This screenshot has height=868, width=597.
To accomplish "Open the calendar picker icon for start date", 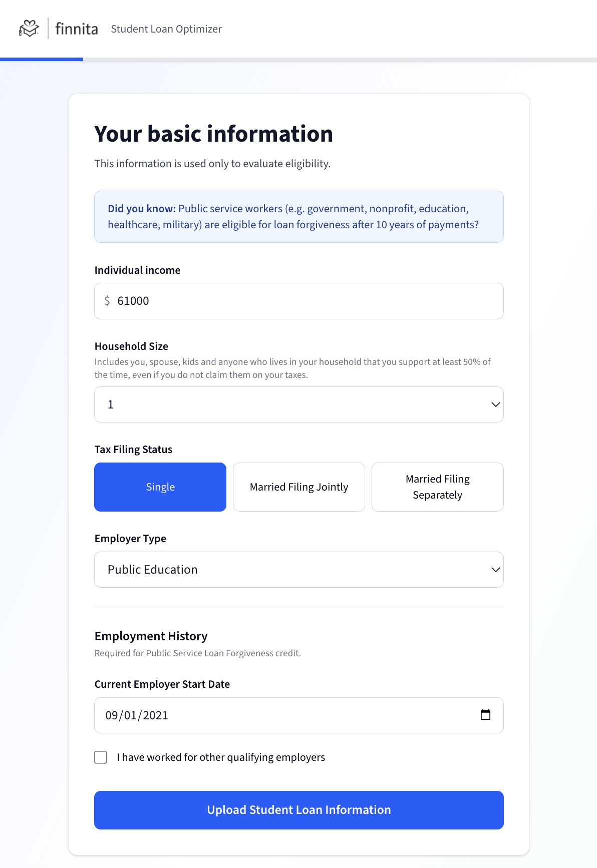I will (485, 715).
